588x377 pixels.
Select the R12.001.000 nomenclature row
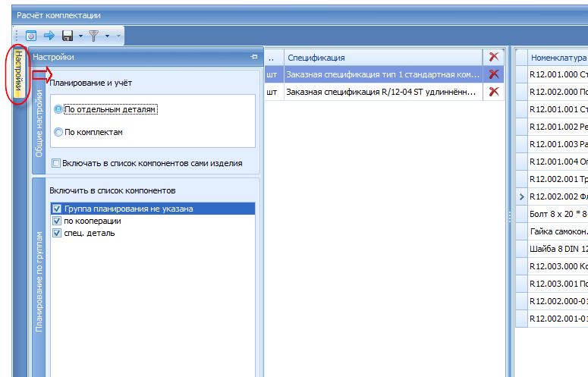tap(558, 74)
